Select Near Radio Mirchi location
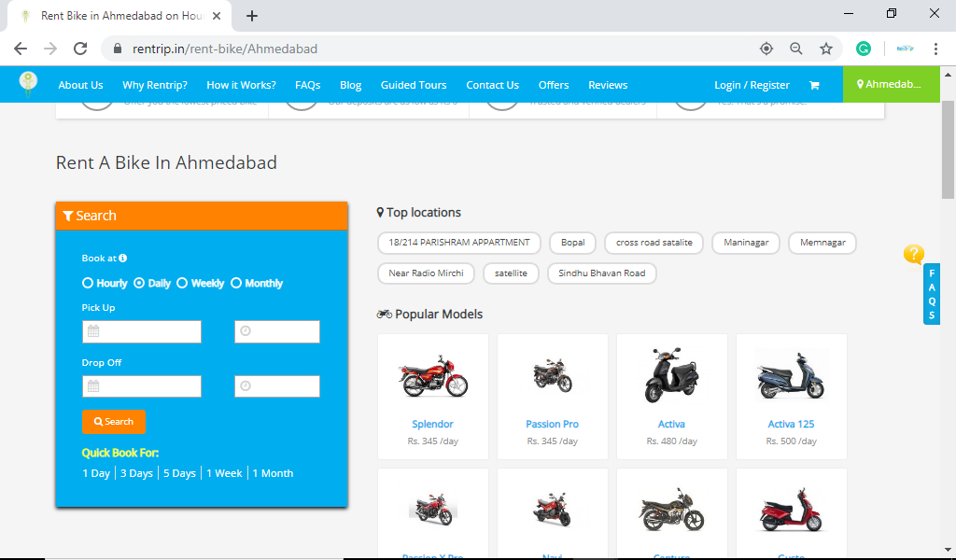 click(x=426, y=273)
